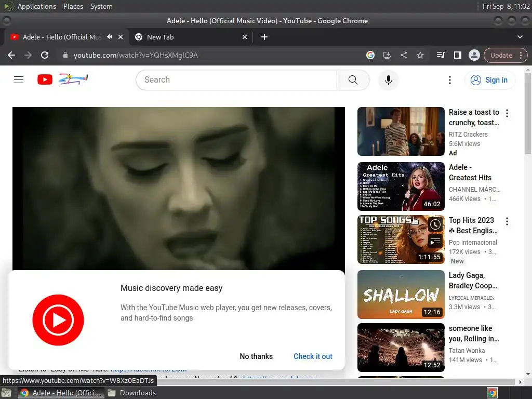Open Shallow Lady Gaga thumbnail

pyautogui.click(x=401, y=295)
